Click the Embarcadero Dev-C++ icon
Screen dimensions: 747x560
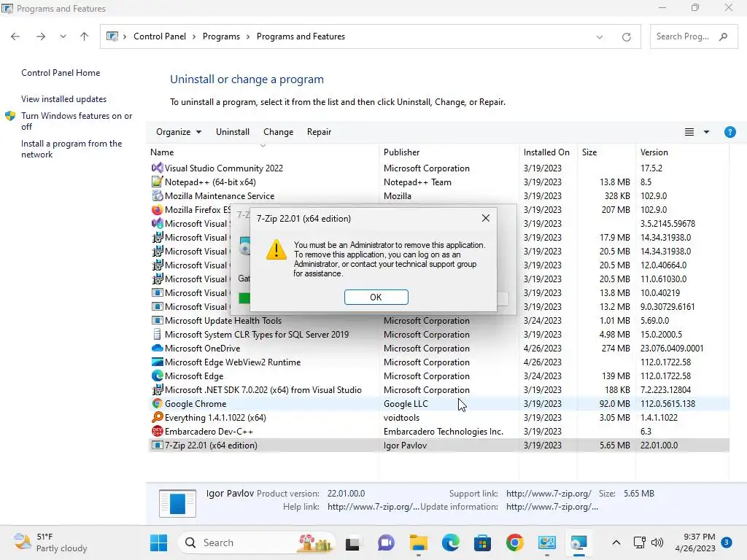(157, 431)
